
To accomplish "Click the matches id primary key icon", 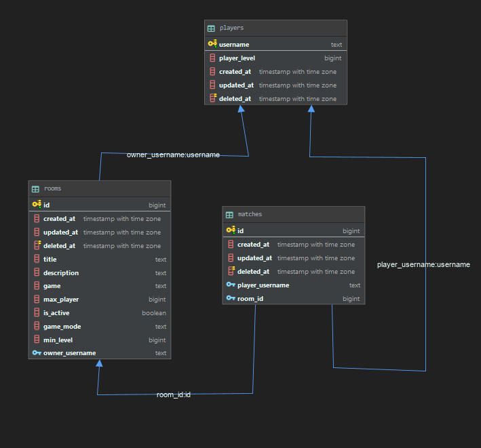I will click(231, 230).
